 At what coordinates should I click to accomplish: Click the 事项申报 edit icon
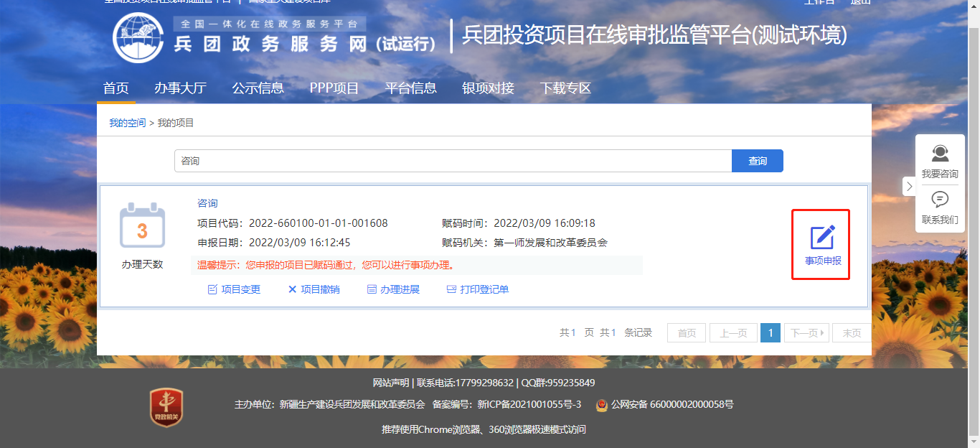click(x=822, y=238)
